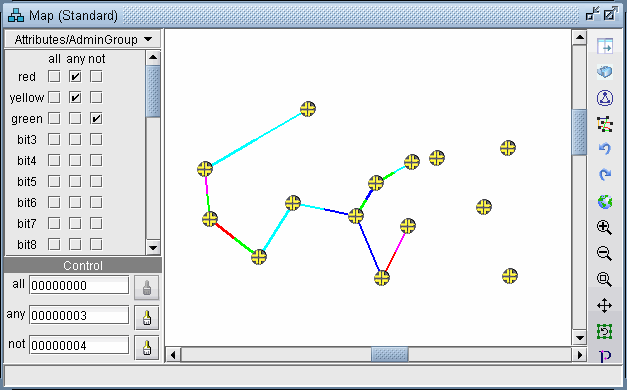Click the brush button beside the not field

[147, 348]
